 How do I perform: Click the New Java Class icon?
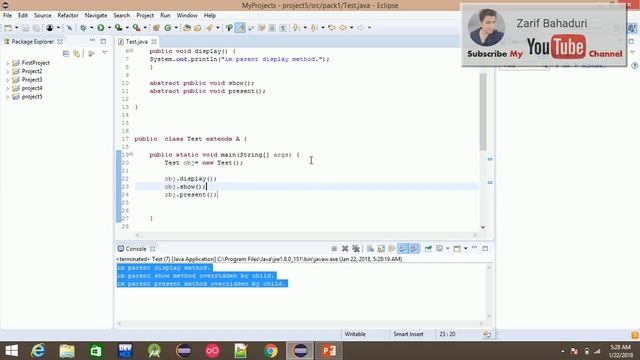[x=168, y=28]
